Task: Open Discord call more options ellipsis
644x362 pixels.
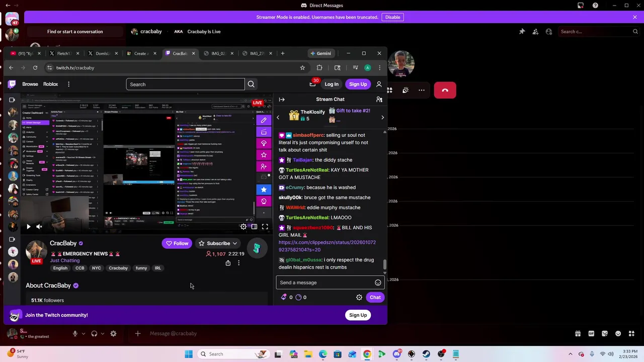Action: 422,90
